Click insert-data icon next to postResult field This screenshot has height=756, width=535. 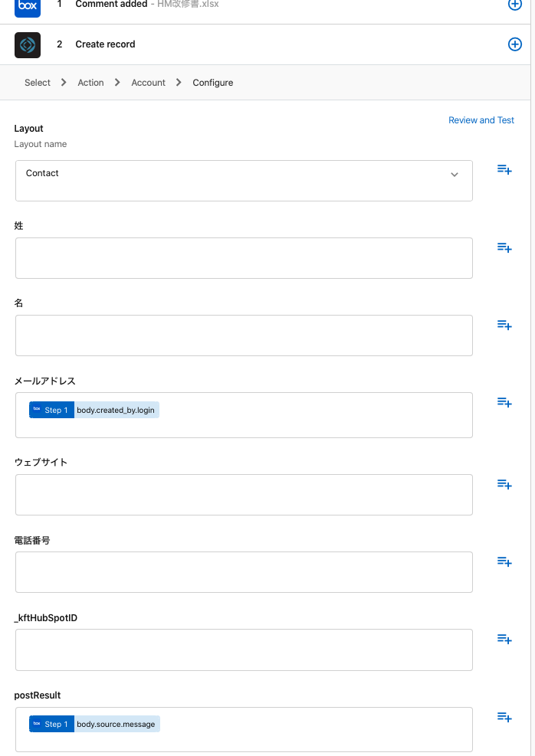[504, 717]
